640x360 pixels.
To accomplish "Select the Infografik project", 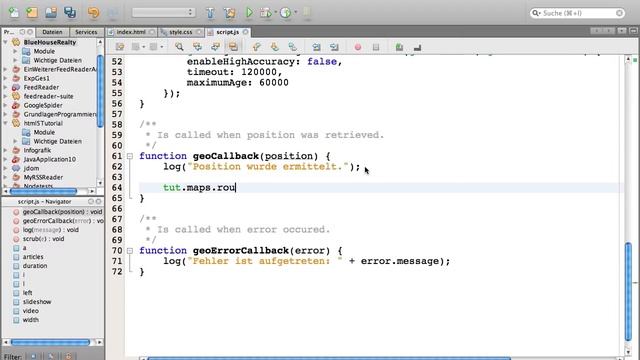I will (x=37, y=150).
